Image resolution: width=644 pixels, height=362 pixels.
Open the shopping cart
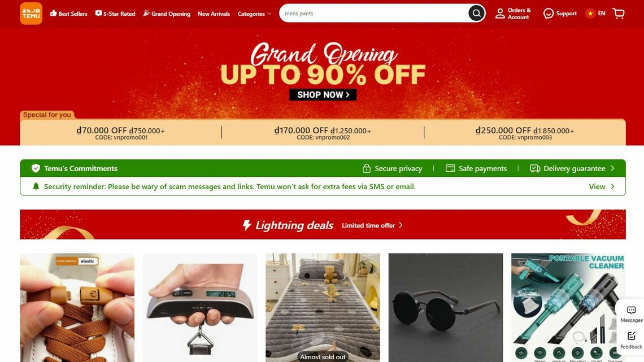coord(619,14)
